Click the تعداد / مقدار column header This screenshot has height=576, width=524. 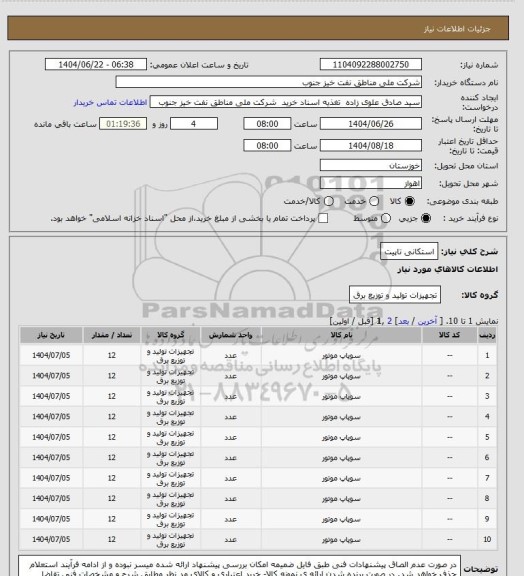[x=112, y=335]
